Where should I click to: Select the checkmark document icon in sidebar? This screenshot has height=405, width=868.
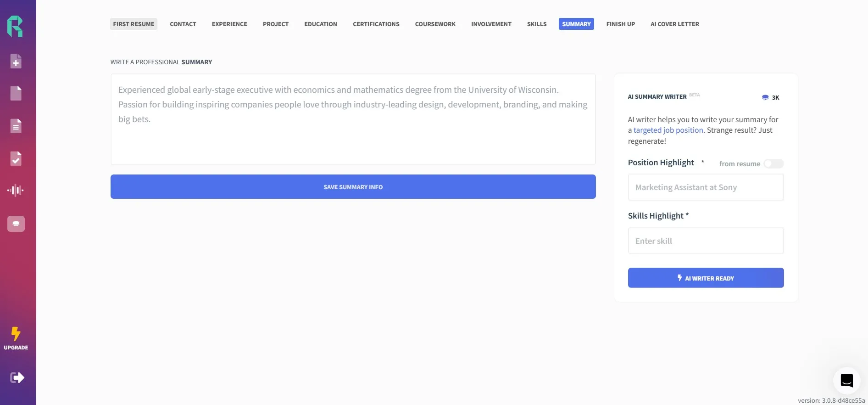(17, 158)
